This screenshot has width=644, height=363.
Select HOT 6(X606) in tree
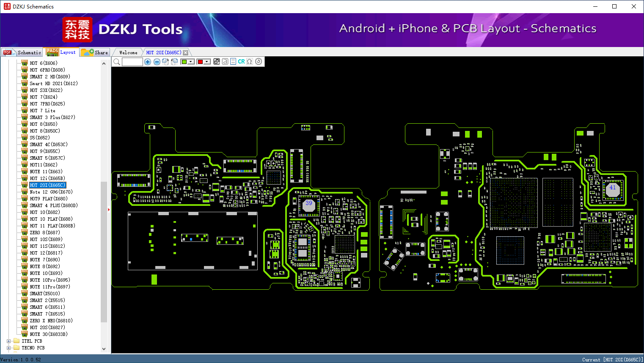[44, 63]
